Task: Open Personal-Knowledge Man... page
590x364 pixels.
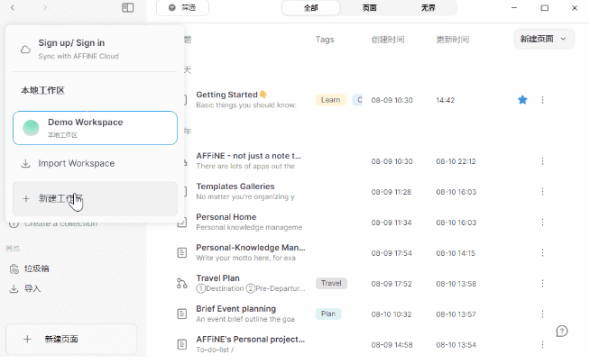Action: [x=251, y=248]
